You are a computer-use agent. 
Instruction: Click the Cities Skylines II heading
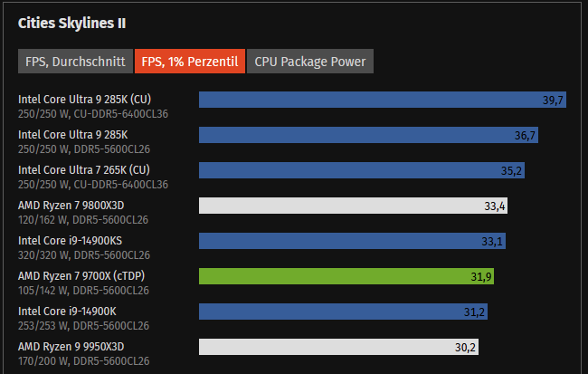click(x=72, y=24)
